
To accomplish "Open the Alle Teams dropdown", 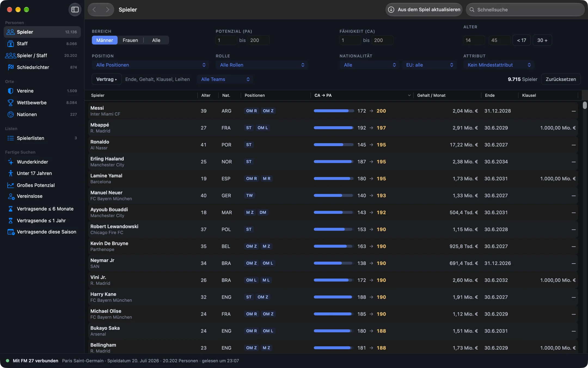I will [x=225, y=79].
